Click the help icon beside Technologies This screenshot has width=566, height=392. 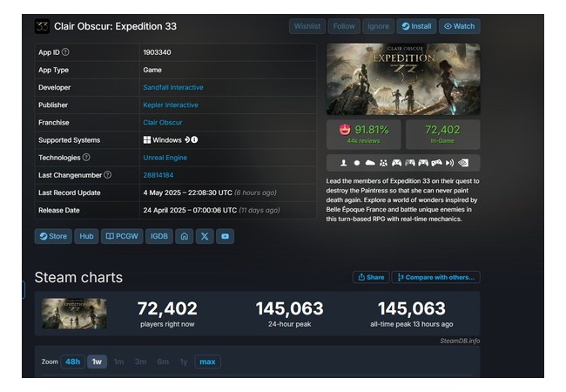[x=86, y=158]
